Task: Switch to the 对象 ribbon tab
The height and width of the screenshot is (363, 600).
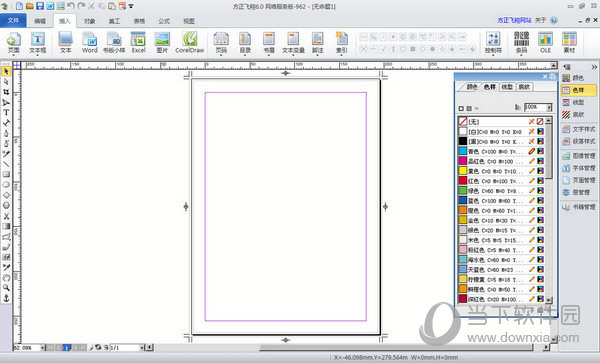Action: 90,21
